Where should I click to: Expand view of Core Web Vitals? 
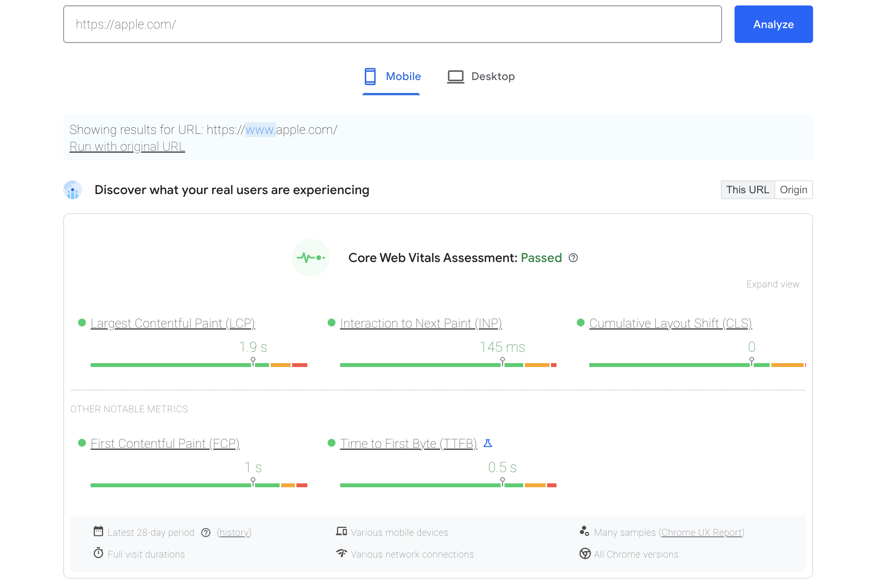(x=772, y=284)
